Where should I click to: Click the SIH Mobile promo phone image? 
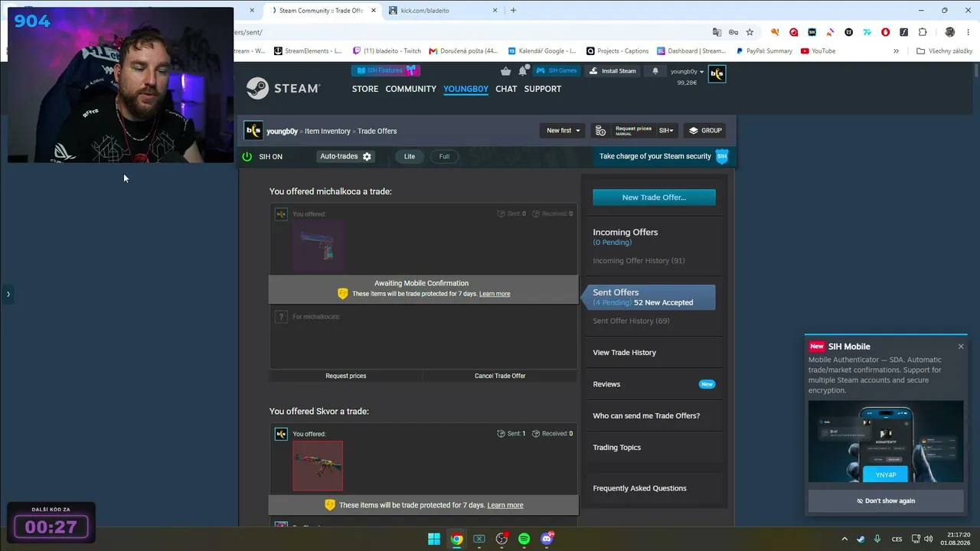(886, 442)
